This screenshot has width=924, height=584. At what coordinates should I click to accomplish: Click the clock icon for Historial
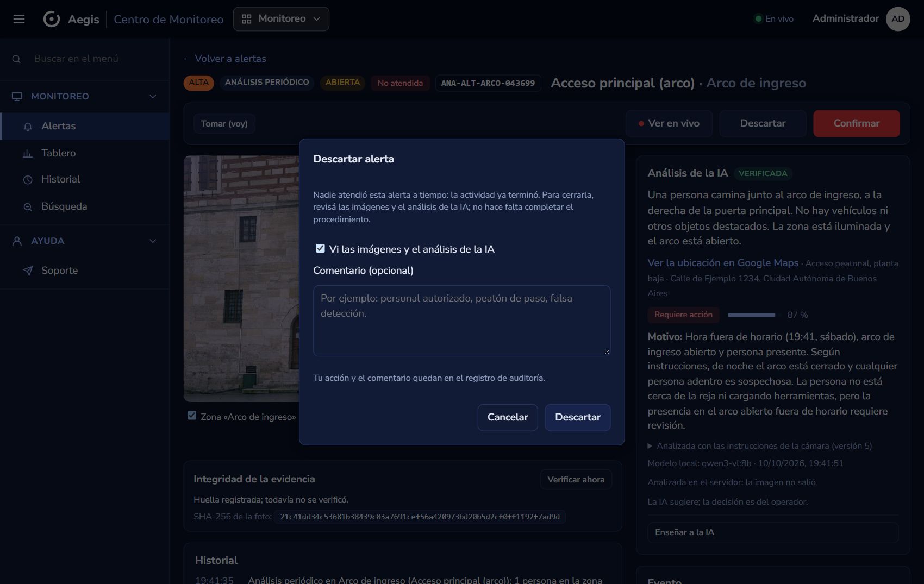pyautogui.click(x=28, y=180)
